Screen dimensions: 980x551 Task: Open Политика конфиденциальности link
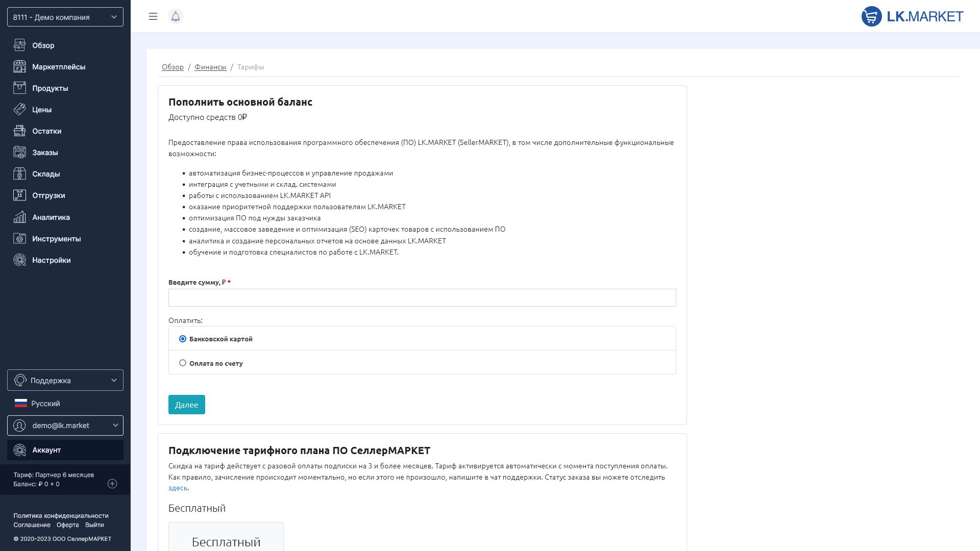(x=61, y=516)
